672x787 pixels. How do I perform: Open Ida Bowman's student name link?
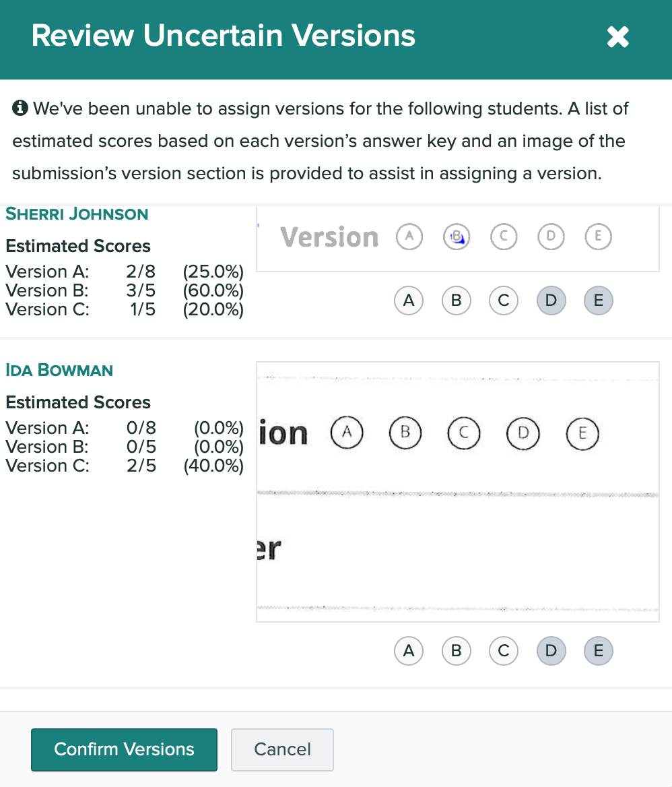click(59, 370)
